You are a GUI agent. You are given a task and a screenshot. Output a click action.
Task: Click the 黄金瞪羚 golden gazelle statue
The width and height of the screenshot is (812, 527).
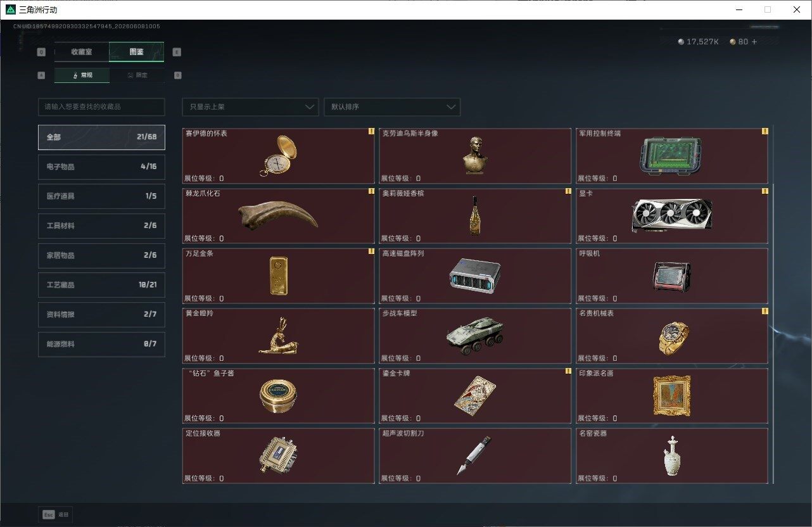point(279,336)
